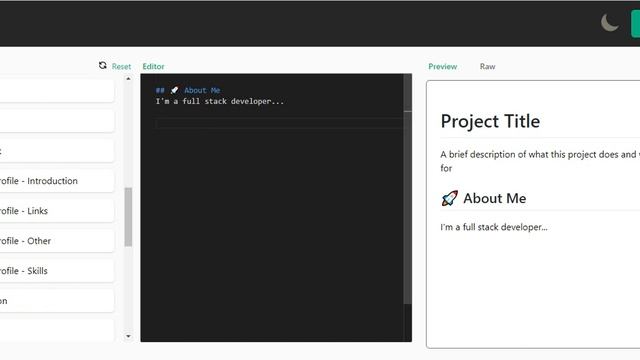The width and height of the screenshot is (640, 360).
Task: Select the Profile - Other section
Action: (x=57, y=241)
